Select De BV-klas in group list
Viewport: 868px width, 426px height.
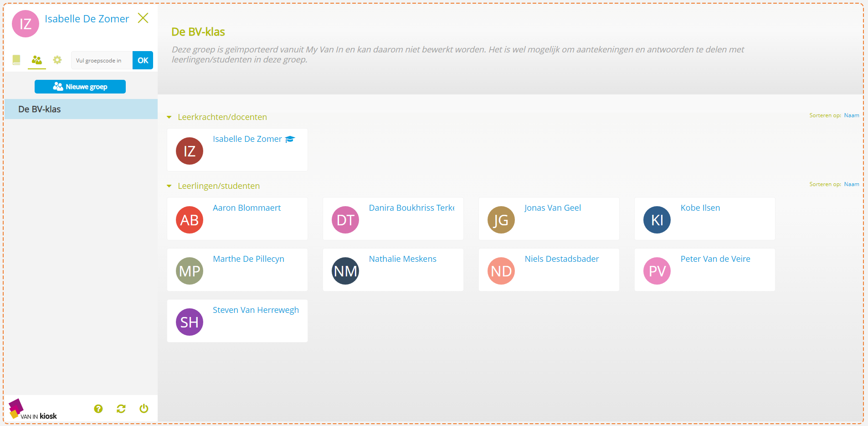coord(81,109)
